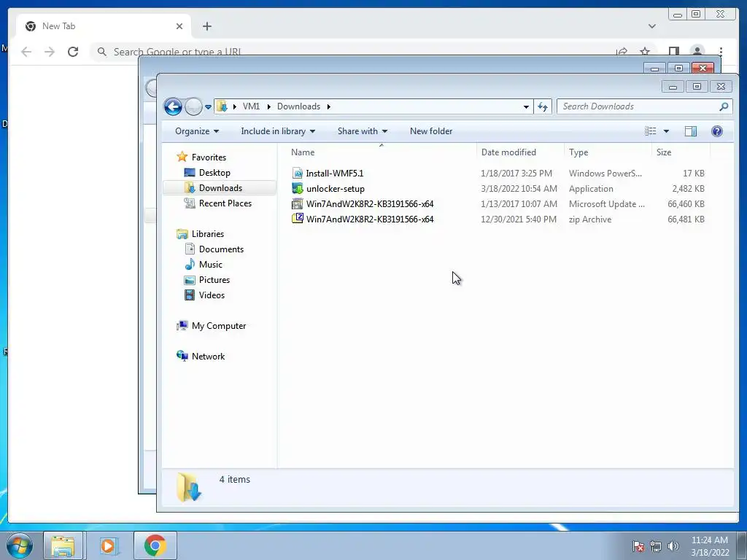747x560 pixels.
Task: Open Action Center flag tray icon
Action: tap(638, 546)
